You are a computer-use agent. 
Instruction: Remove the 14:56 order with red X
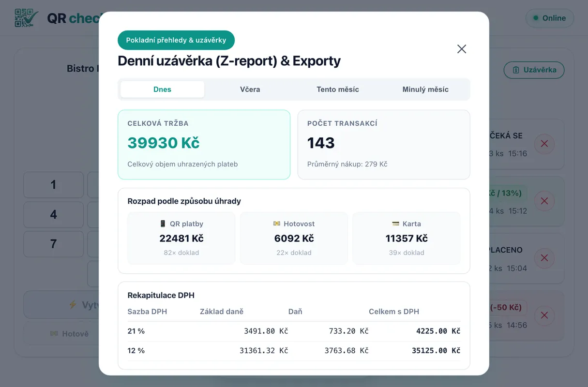pyautogui.click(x=544, y=315)
